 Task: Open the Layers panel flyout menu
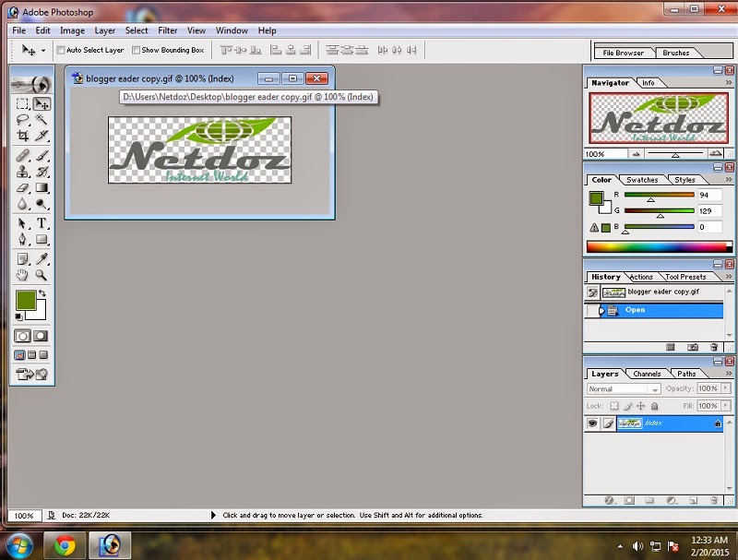pos(729,374)
